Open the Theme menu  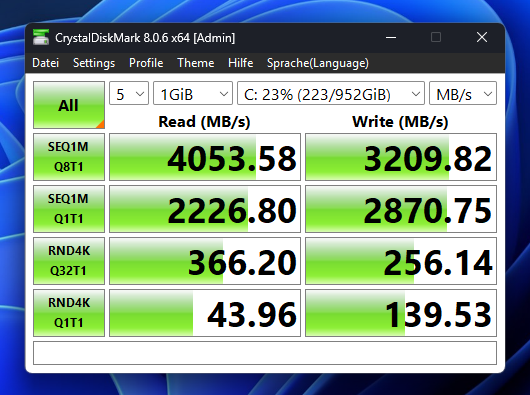pyautogui.click(x=196, y=63)
